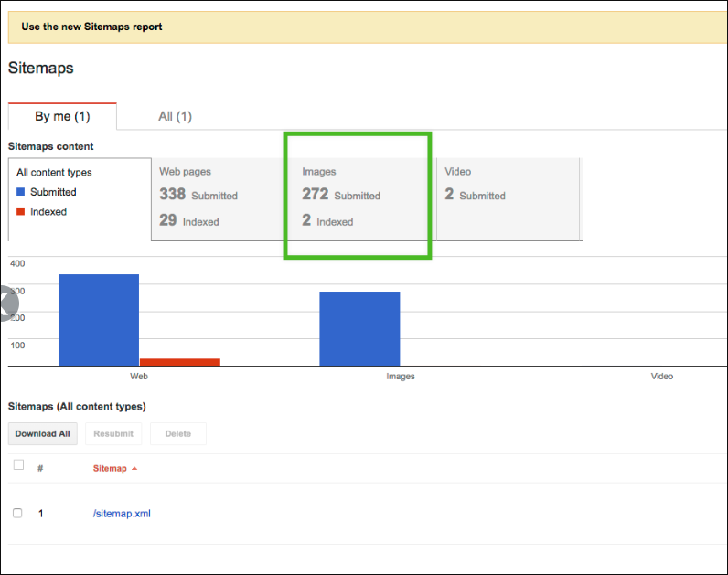Select the Web pages content type
Viewport: 728px width, 575px height.
pos(221,198)
